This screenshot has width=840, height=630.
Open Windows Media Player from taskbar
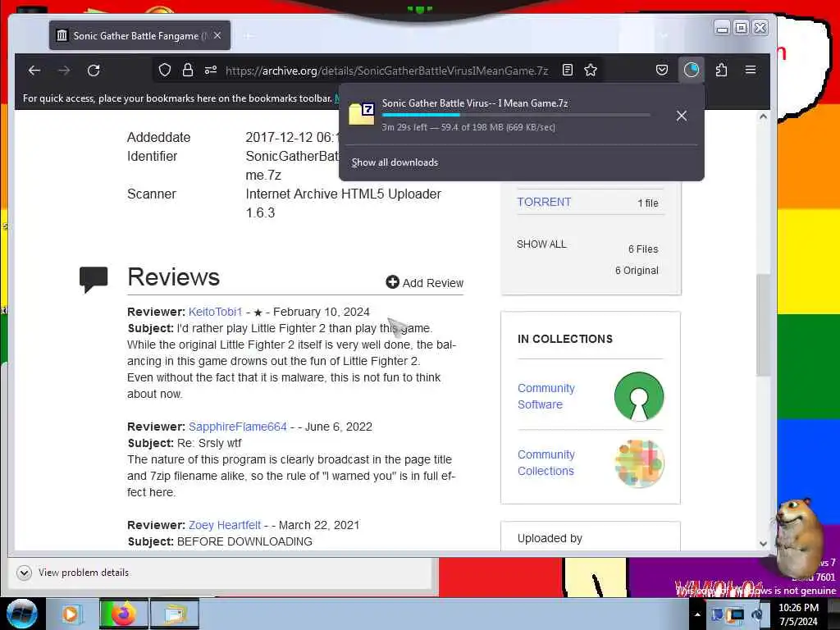71,614
